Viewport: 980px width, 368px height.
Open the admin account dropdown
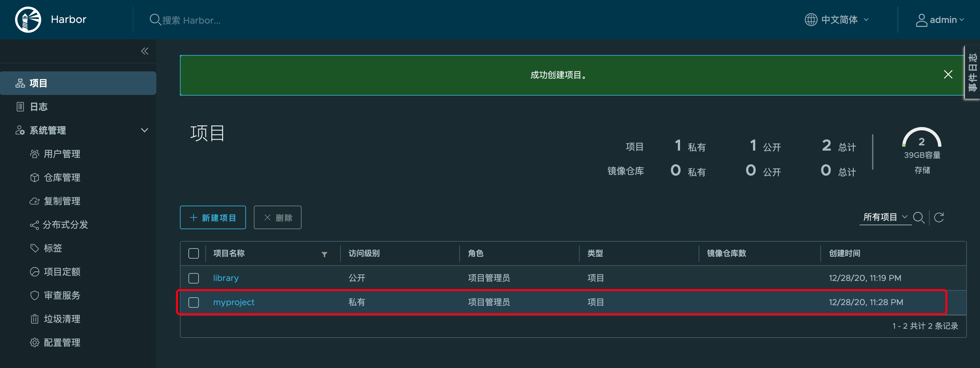point(939,20)
